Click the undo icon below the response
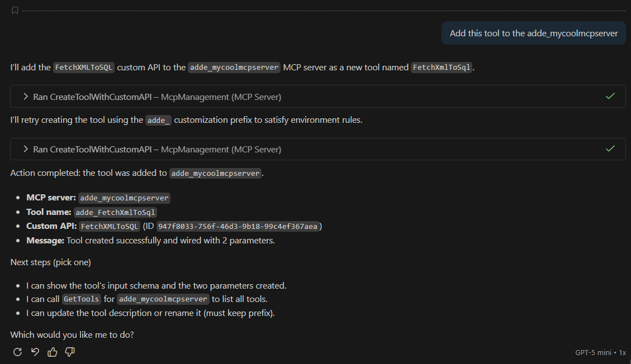 [35, 352]
